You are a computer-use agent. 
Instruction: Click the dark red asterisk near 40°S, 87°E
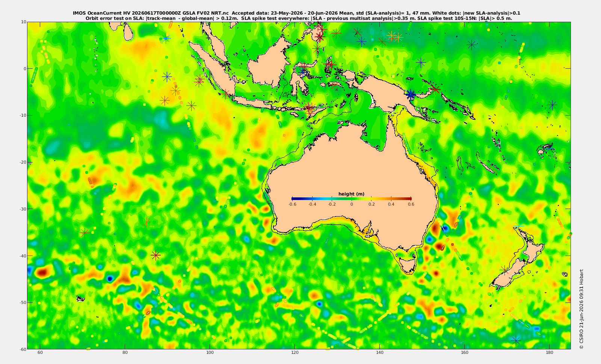(156, 256)
